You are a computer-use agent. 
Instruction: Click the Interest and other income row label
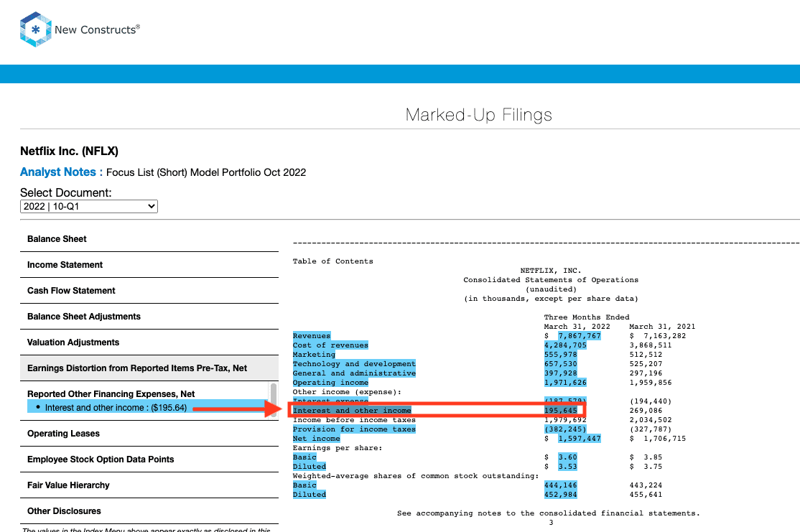click(352, 410)
